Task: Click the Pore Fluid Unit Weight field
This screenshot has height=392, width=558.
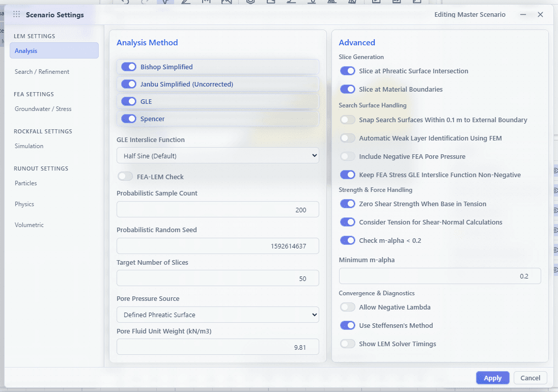Action: click(218, 347)
